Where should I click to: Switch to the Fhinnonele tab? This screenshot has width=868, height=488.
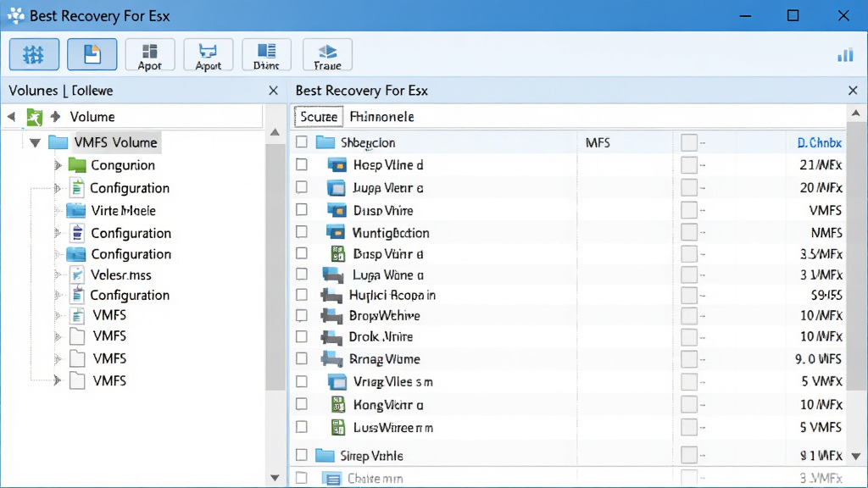pyautogui.click(x=382, y=117)
